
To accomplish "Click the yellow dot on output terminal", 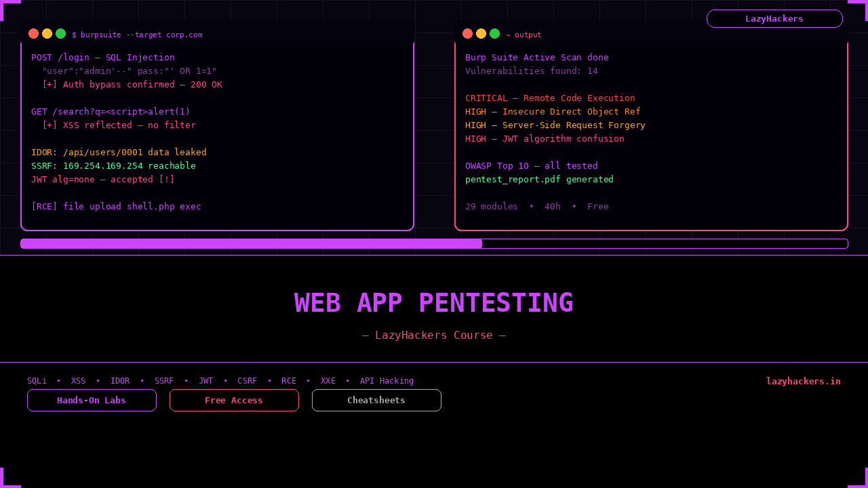I will [481, 34].
